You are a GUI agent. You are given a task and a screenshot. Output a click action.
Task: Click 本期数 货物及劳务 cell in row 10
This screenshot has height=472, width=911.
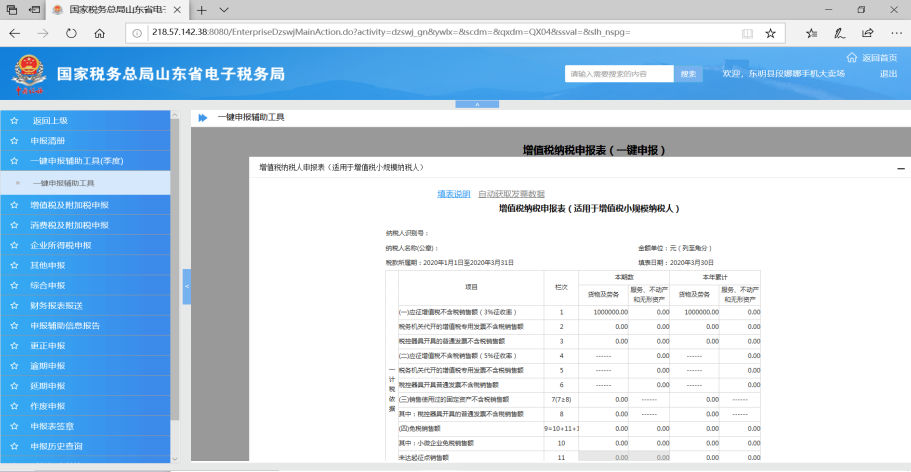603,443
